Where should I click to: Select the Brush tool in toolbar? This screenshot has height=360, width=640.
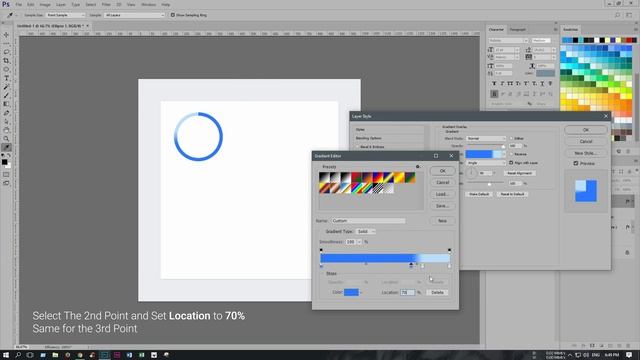pos(6,96)
